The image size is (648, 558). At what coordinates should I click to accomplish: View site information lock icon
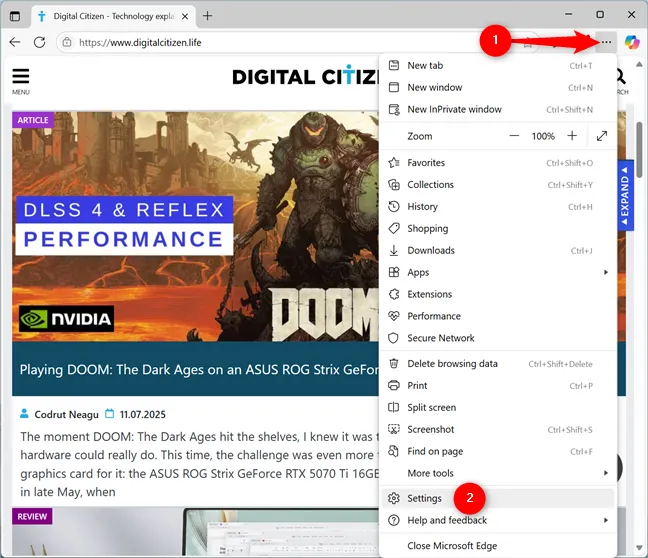pos(67,42)
